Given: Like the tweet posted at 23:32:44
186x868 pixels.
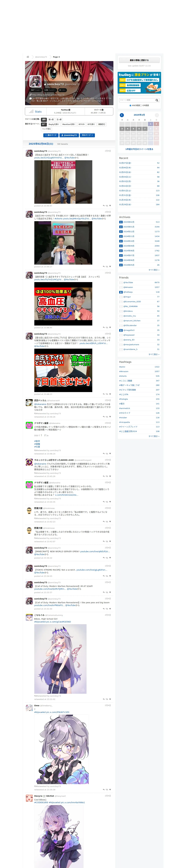Looking at the screenshot, I should (110, 609).
